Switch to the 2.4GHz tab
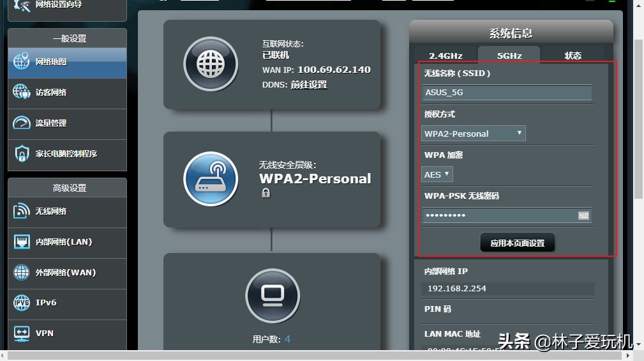This screenshot has height=361, width=644. tap(445, 56)
